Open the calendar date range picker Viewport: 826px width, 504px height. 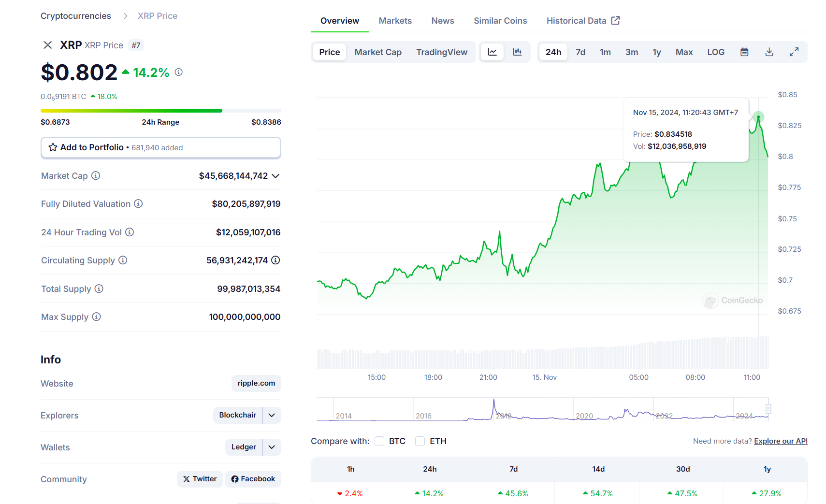tap(744, 52)
